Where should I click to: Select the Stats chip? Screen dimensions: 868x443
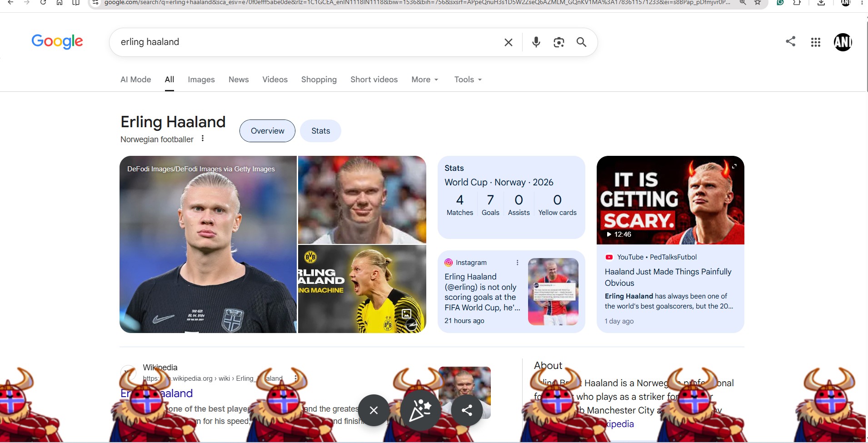point(321,131)
